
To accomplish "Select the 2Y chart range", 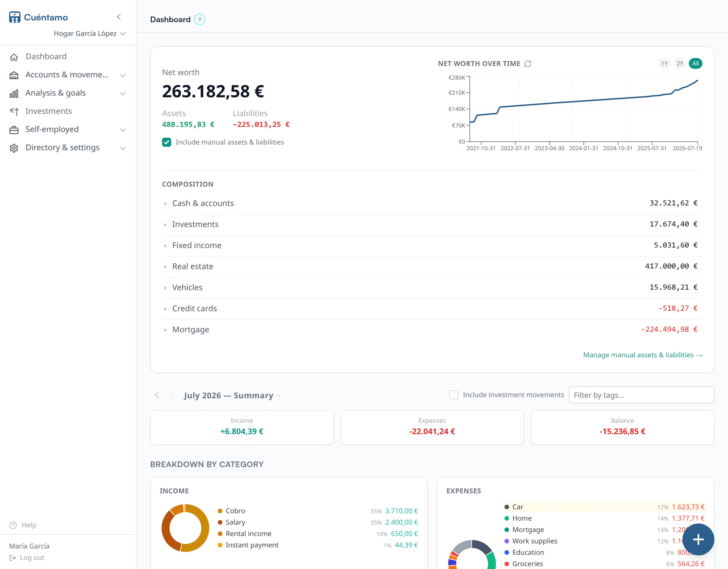I will point(680,63).
